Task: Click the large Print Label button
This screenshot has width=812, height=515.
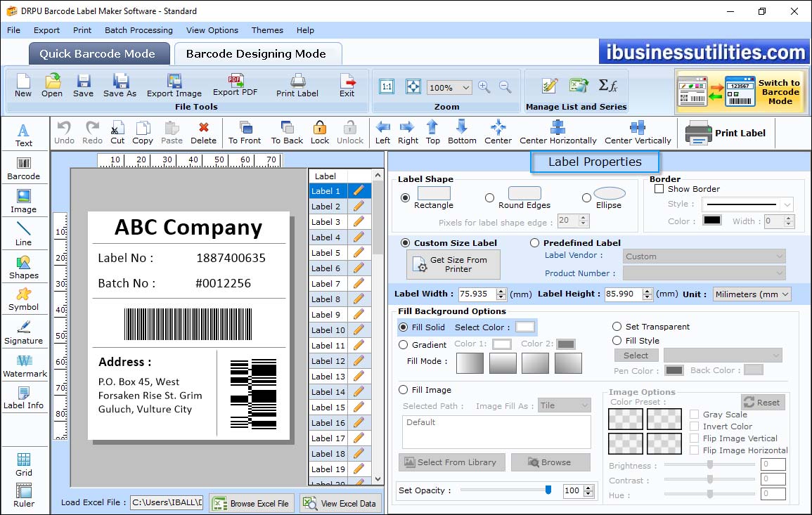Action: click(725, 133)
